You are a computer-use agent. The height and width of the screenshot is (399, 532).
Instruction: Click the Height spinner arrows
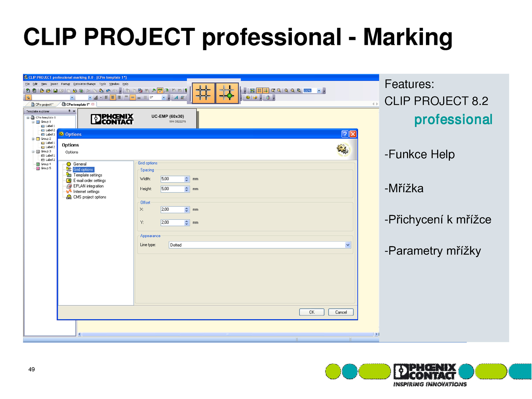coord(187,189)
